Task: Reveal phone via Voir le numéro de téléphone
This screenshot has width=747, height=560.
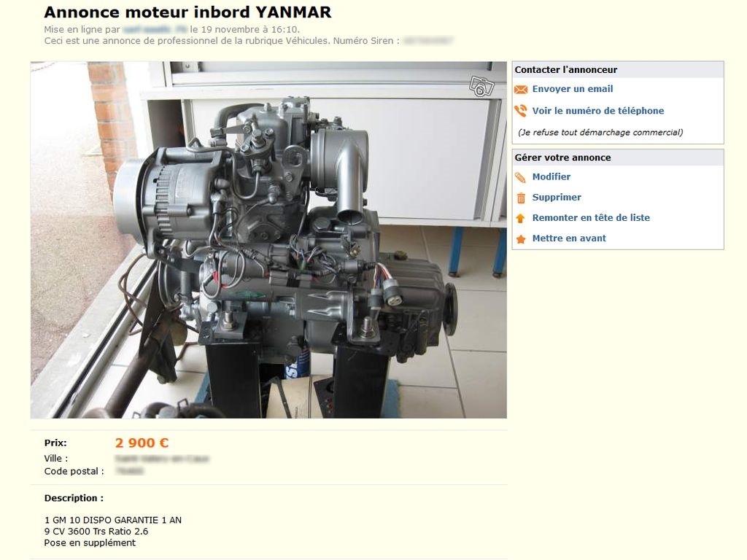Action: pyautogui.click(x=598, y=111)
